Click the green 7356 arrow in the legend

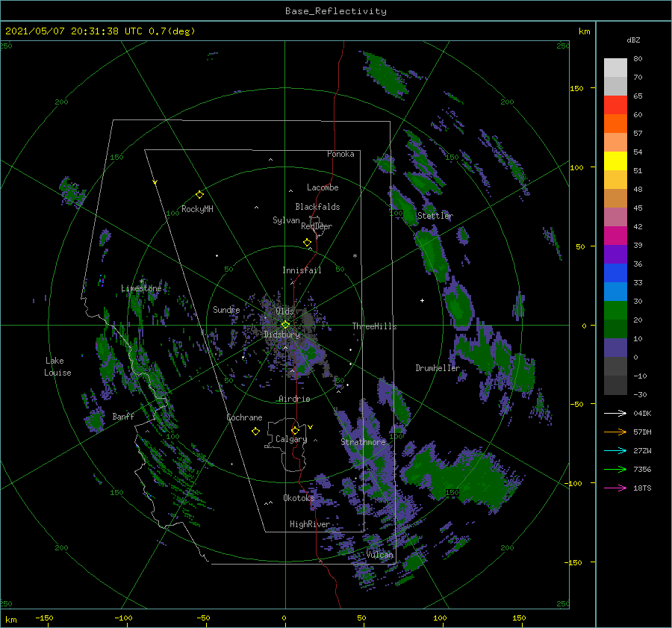615,470
